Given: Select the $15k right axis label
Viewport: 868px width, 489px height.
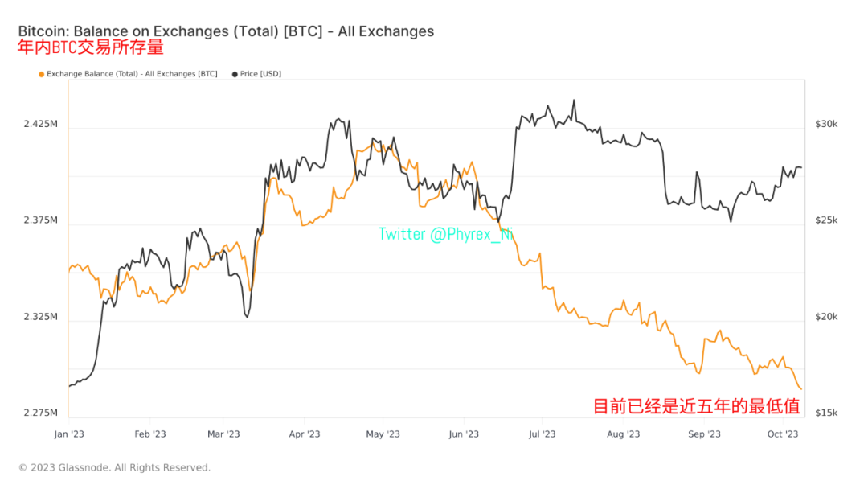Looking at the screenshot, I should (x=826, y=413).
